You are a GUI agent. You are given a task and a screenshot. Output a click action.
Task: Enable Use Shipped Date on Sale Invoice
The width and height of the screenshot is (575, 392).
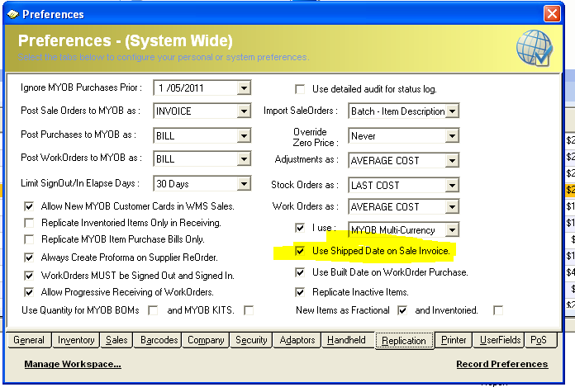tap(301, 250)
